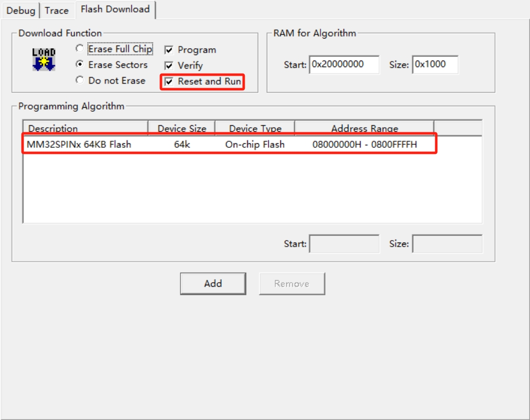The width and height of the screenshot is (530, 420).
Task: Click the RAM for Algorithm Size field
Action: tap(435, 65)
